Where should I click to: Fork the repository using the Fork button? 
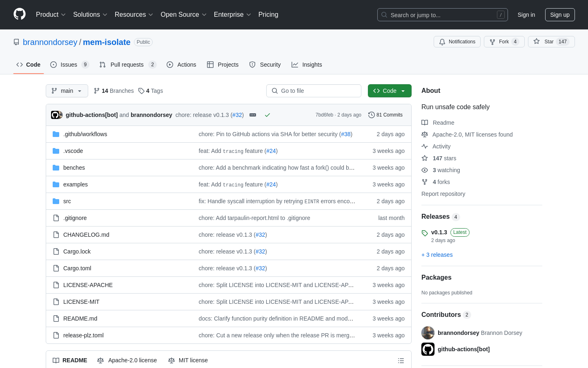[504, 42]
